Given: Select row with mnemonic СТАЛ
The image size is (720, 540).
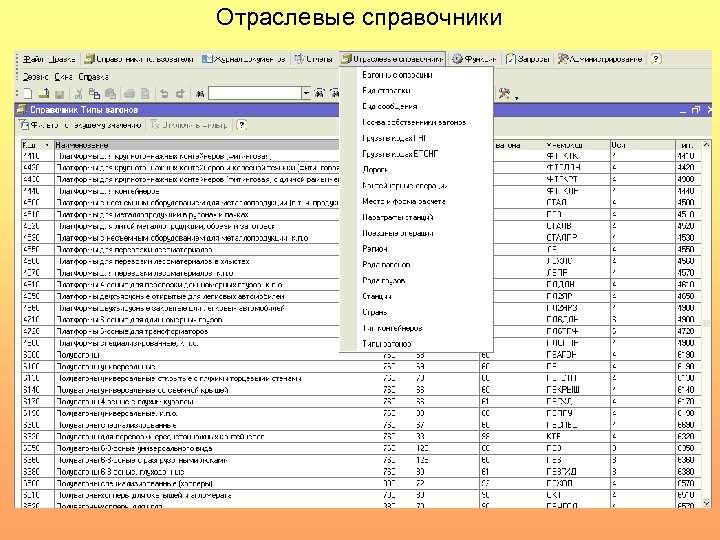Looking at the screenshot, I should [361, 202].
